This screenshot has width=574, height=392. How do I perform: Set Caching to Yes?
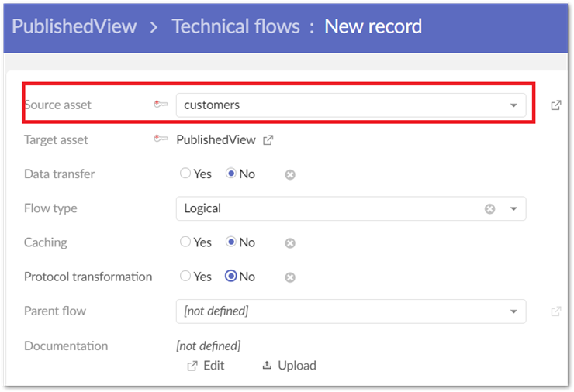pos(185,242)
